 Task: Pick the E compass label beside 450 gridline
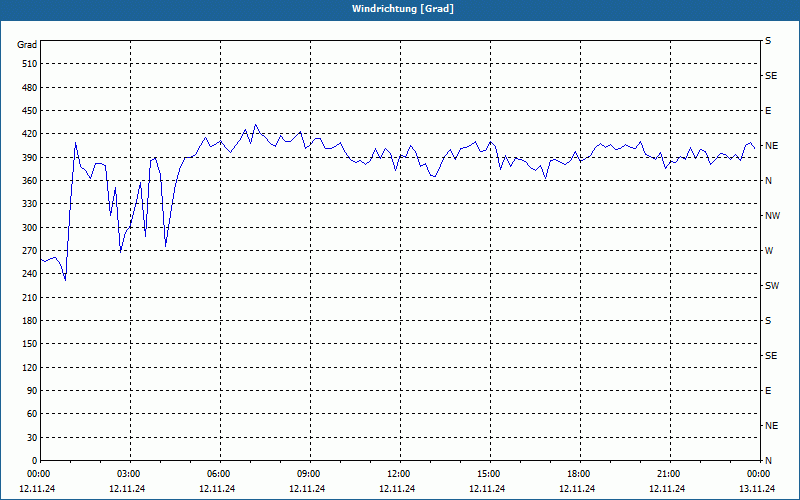tap(768, 111)
